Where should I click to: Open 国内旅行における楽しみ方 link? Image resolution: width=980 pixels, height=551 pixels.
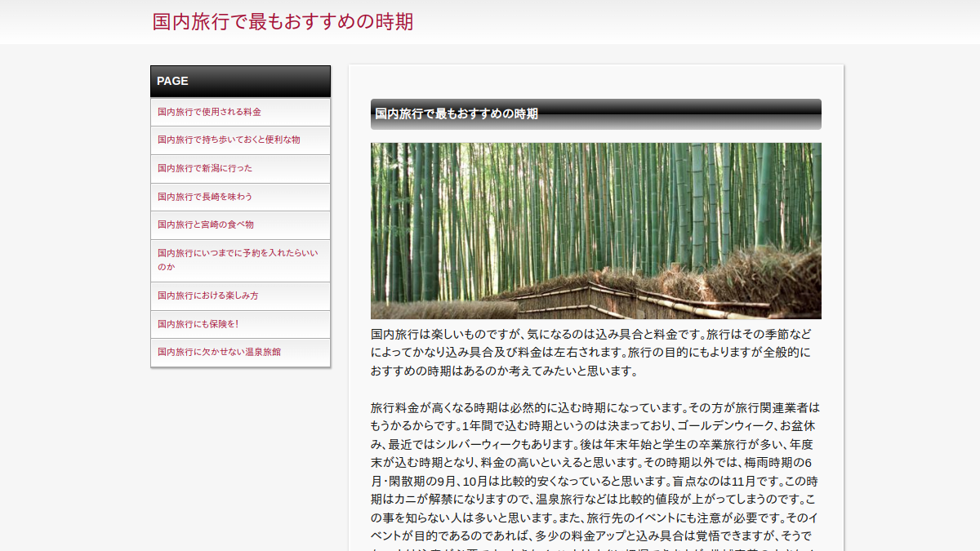tap(240, 296)
